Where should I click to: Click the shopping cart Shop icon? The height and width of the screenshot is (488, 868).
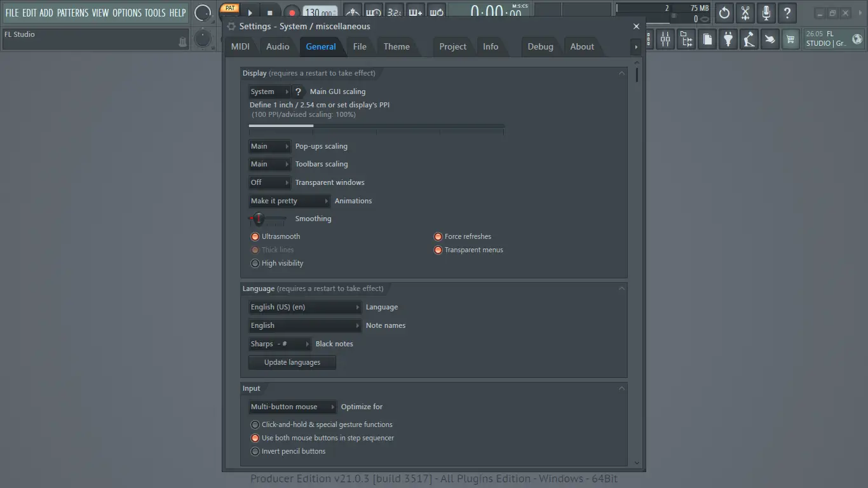(790, 39)
